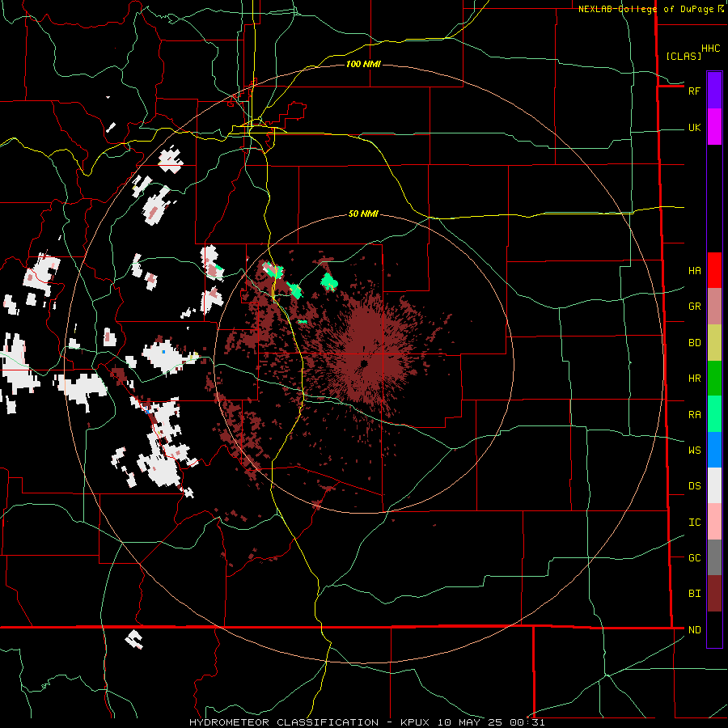Image resolution: width=728 pixels, height=728 pixels.
Task: Click the RA light-green color swatch
Action: [714, 414]
